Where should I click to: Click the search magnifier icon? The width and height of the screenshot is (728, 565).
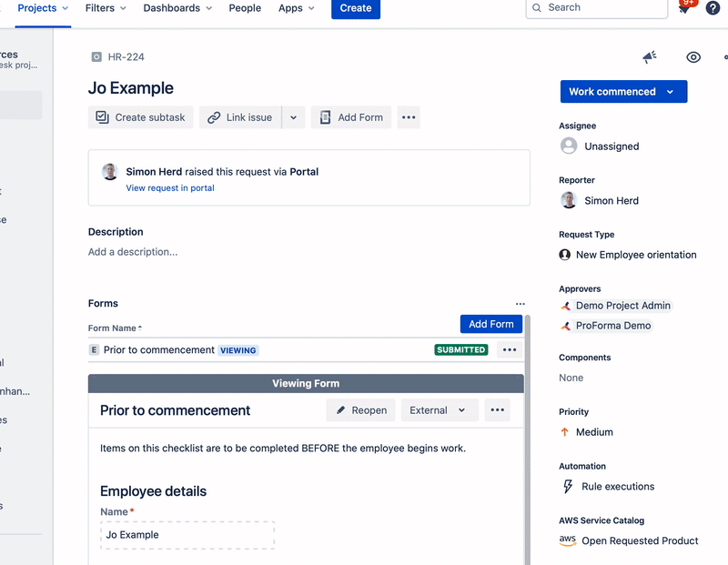click(537, 8)
